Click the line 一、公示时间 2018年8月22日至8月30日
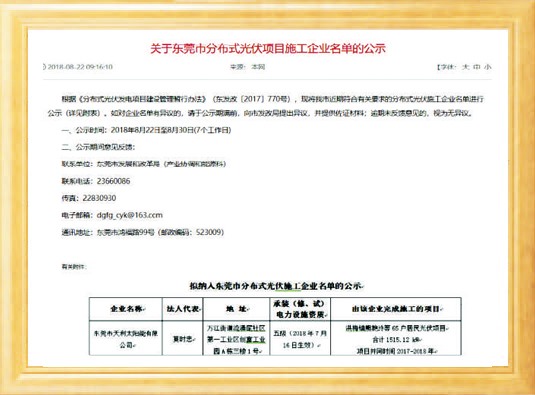The image size is (535, 395). coord(146,130)
